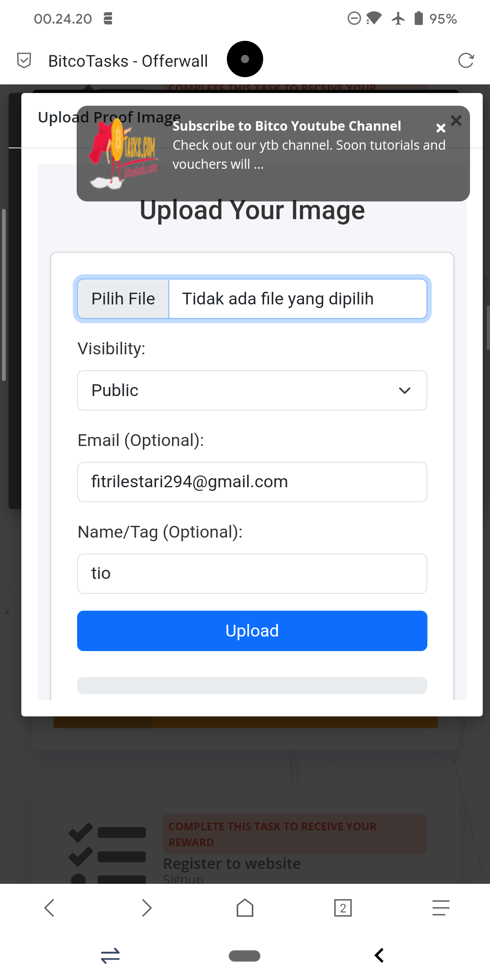The height and width of the screenshot is (980, 490).
Task: Go forward with browser forward arrow
Action: click(147, 908)
